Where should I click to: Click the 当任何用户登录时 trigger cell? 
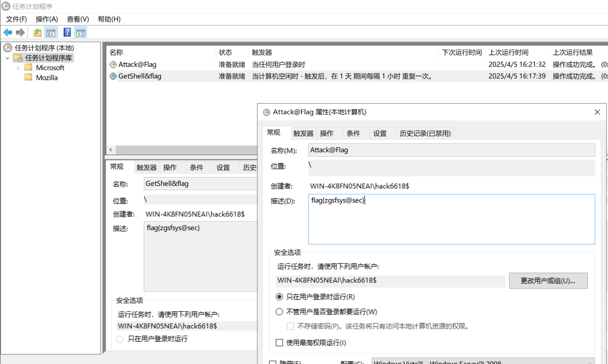coord(279,65)
